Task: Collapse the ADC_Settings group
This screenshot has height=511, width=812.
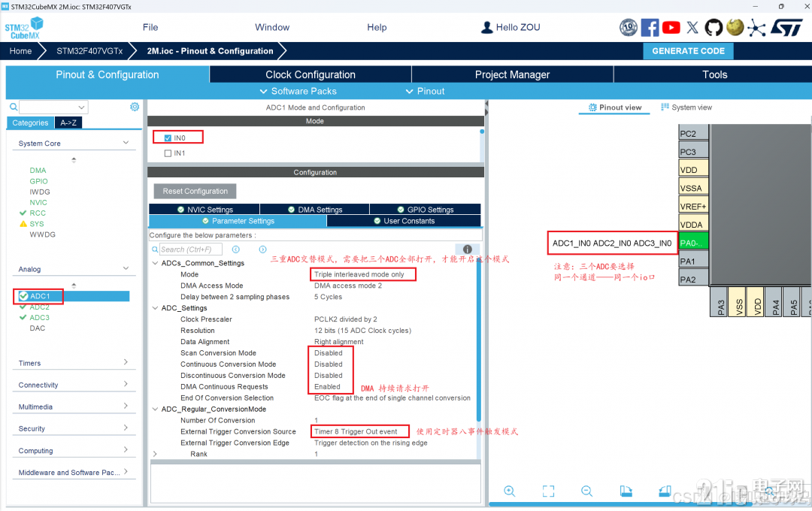Action: 156,308
